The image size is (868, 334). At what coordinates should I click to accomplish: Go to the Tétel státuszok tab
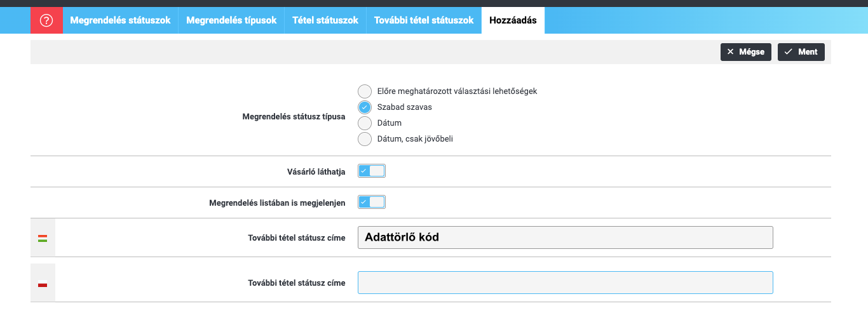point(325,20)
